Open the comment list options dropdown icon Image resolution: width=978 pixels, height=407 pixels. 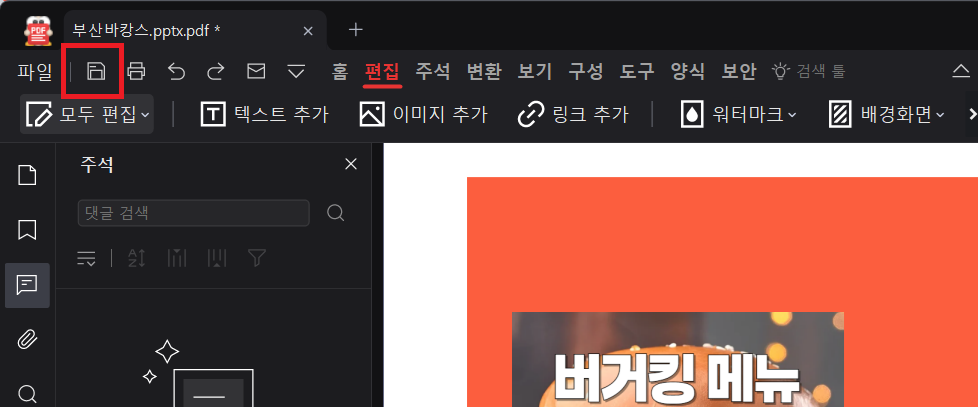click(x=87, y=258)
